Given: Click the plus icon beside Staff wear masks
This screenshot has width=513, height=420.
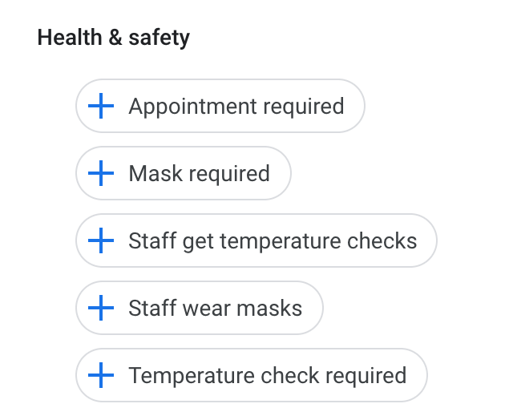Looking at the screenshot, I should click(x=101, y=308).
